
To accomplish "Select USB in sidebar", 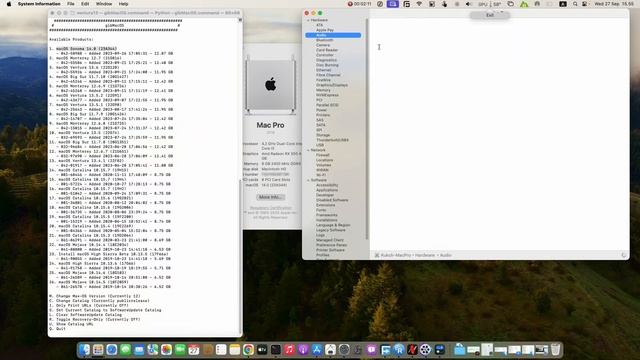I will pyautogui.click(x=320, y=145).
